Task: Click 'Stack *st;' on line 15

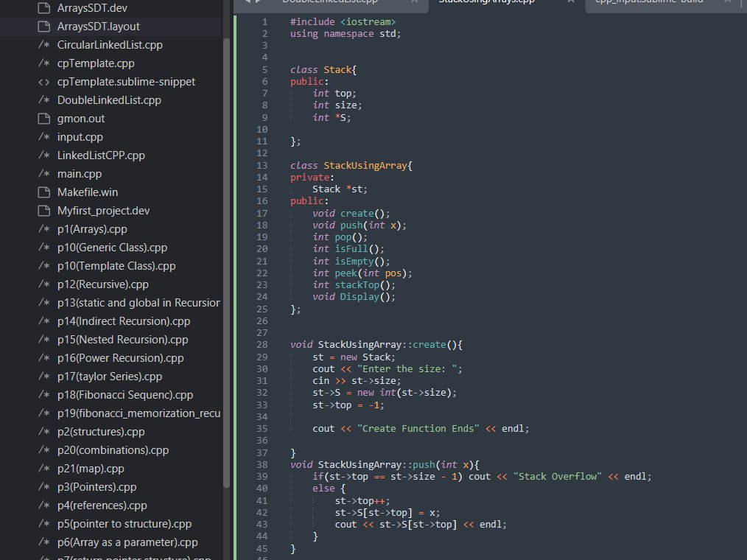Action: point(340,189)
